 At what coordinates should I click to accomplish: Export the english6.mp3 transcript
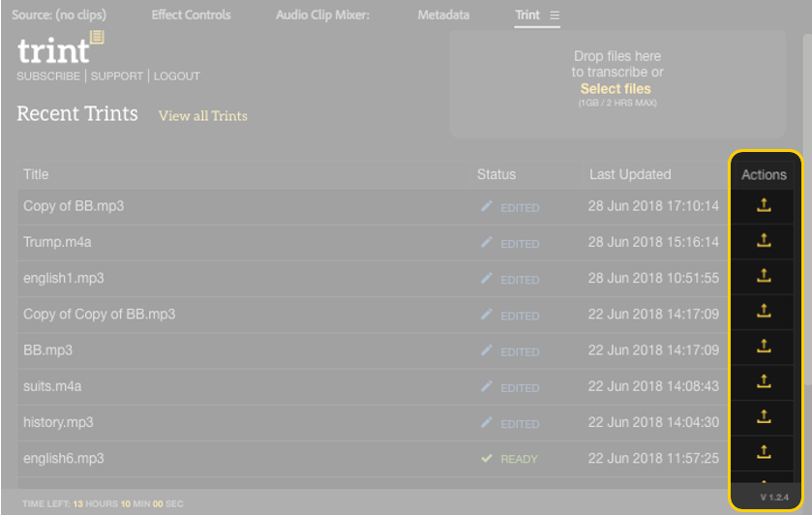pyautogui.click(x=764, y=452)
